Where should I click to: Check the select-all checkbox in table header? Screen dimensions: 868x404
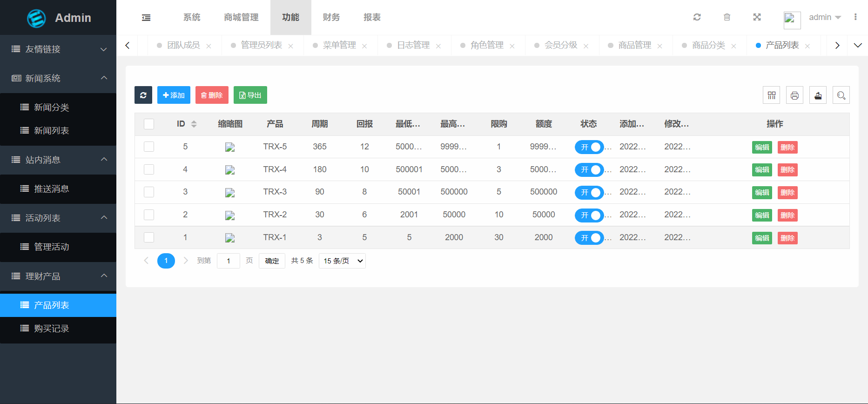click(x=149, y=124)
